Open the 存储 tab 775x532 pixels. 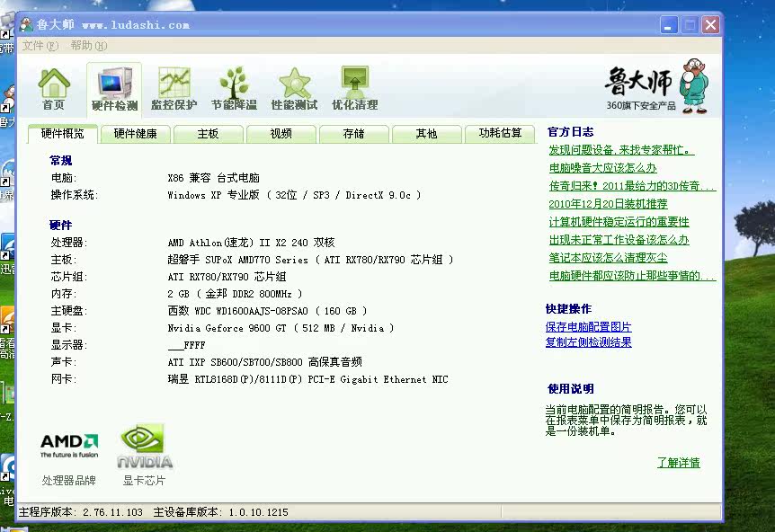click(x=353, y=134)
